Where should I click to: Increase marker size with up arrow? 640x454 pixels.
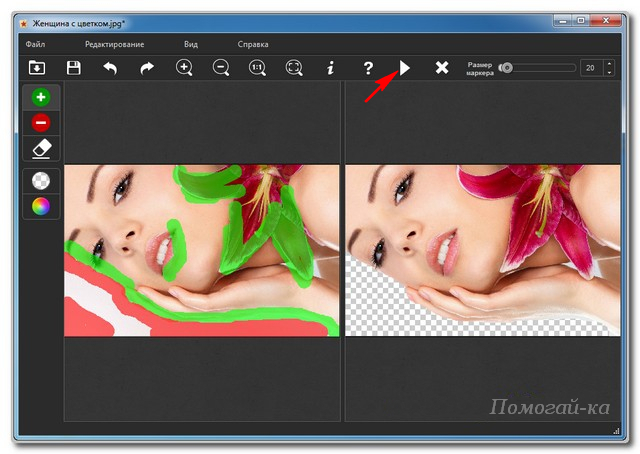(x=609, y=64)
